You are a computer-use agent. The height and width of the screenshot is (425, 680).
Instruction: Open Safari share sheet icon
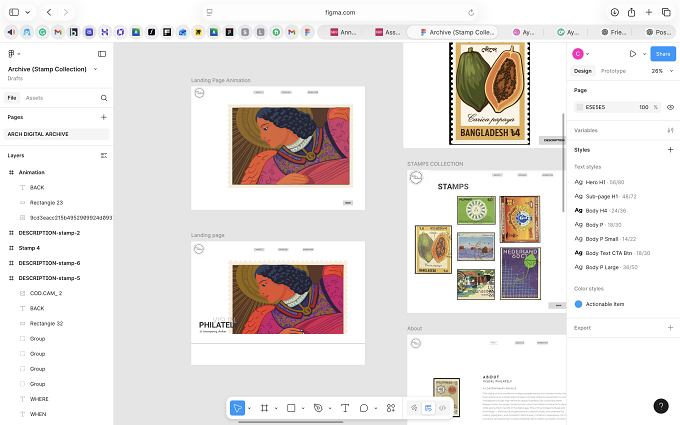click(631, 13)
